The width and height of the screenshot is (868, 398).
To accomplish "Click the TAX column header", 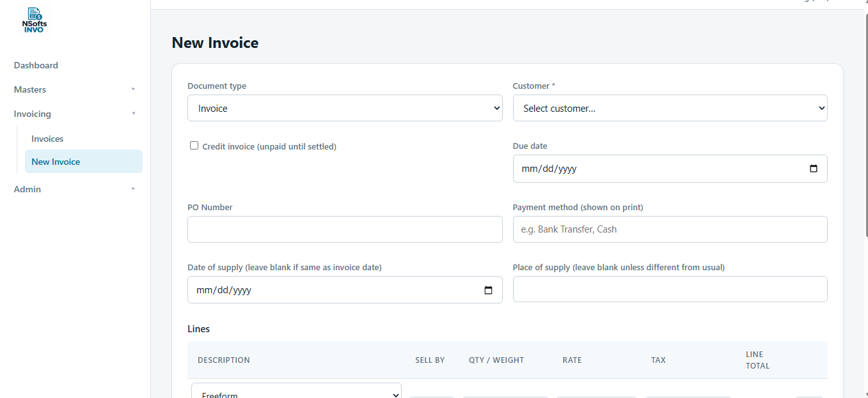I will pyautogui.click(x=658, y=360).
